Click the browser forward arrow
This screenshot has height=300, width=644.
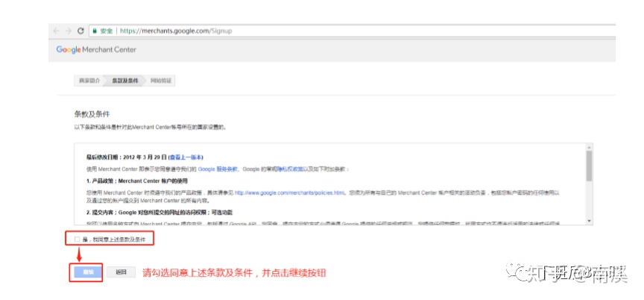pyautogui.click(x=69, y=31)
